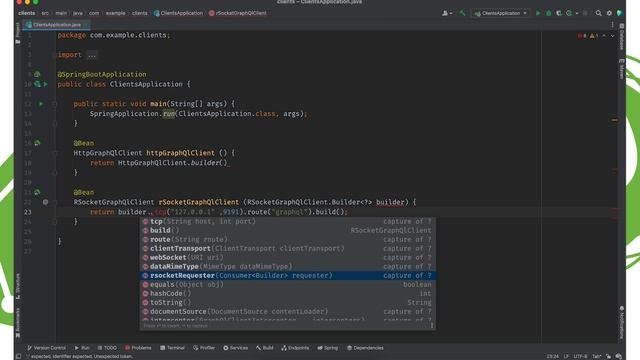
Task: Click the run gutter arrow on ClientsApplication class line
Action: (46, 84)
